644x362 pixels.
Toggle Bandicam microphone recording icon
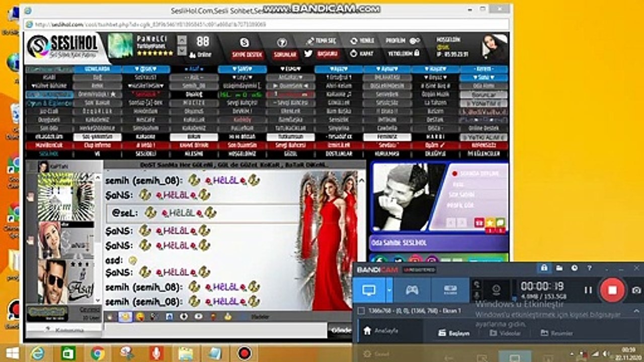pos(476,296)
